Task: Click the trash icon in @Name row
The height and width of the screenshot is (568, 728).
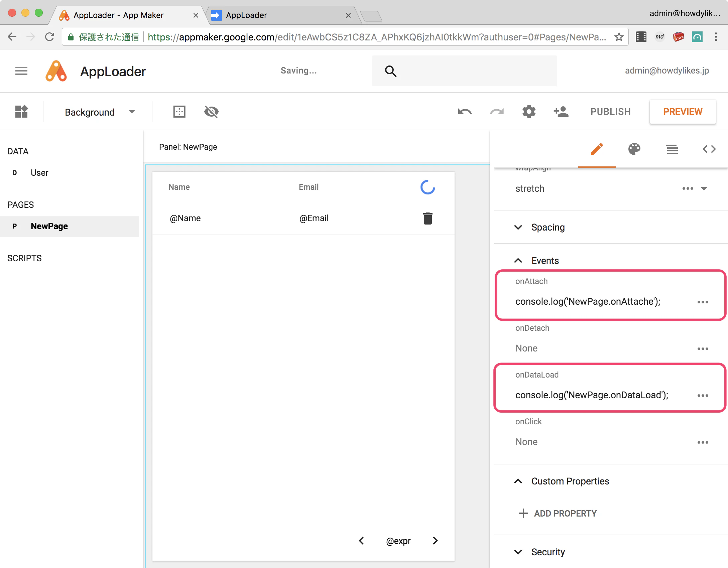Action: pos(428,219)
